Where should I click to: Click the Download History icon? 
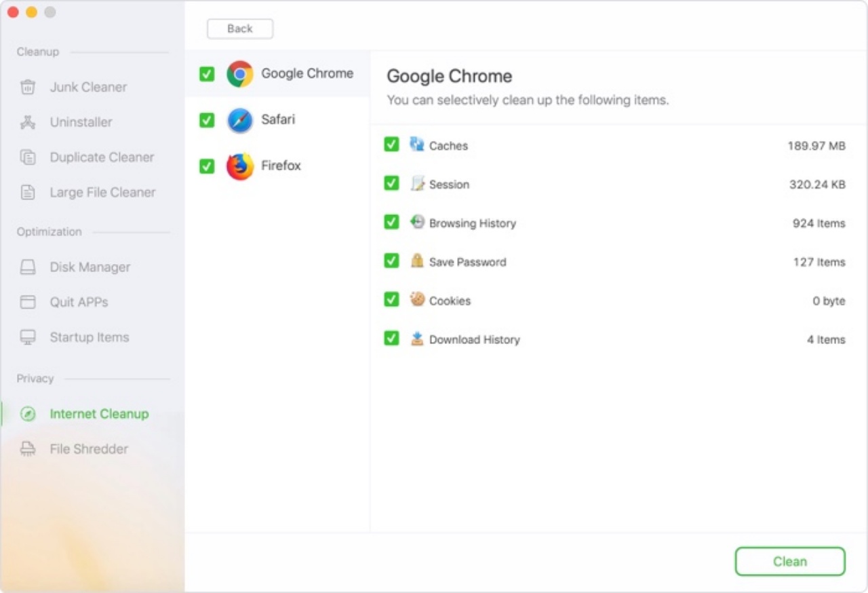[417, 338]
